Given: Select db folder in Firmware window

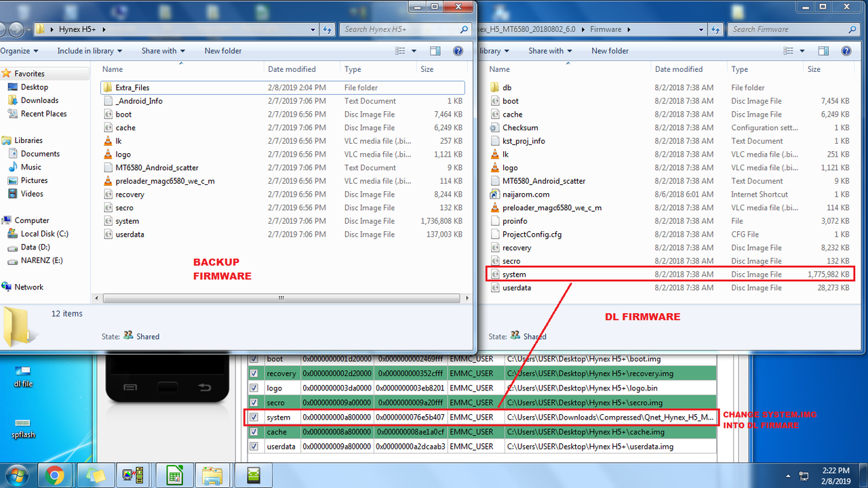Looking at the screenshot, I should pos(507,87).
